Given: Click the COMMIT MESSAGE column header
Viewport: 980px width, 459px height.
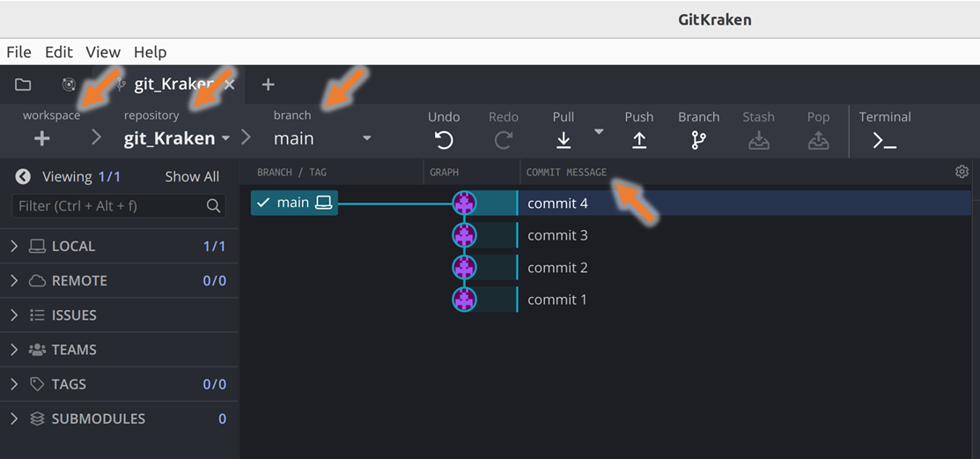Looking at the screenshot, I should [566, 172].
